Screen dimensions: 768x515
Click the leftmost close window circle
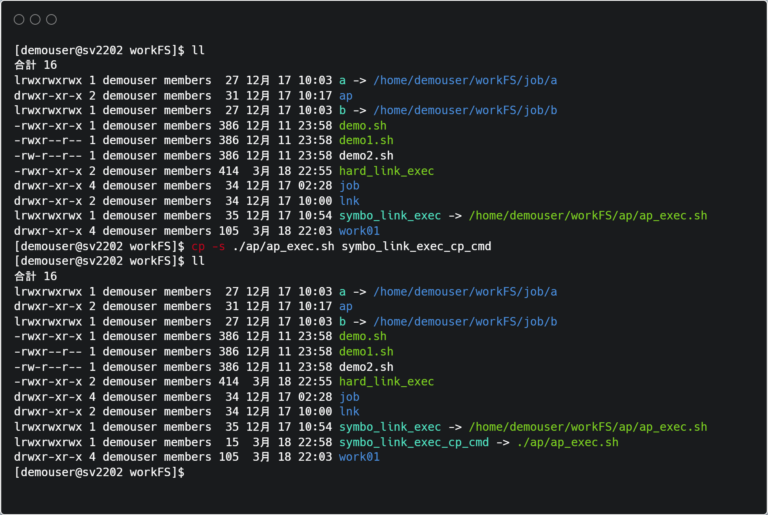point(19,20)
